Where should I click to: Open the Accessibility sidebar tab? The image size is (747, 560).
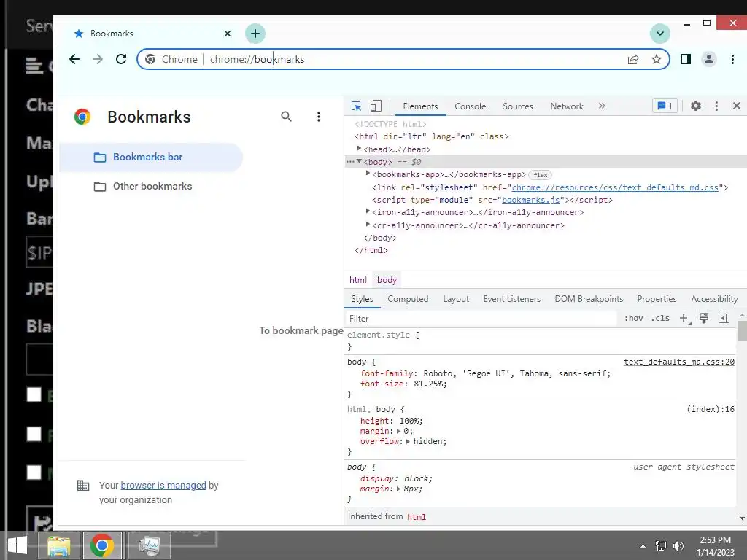tap(714, 299)
